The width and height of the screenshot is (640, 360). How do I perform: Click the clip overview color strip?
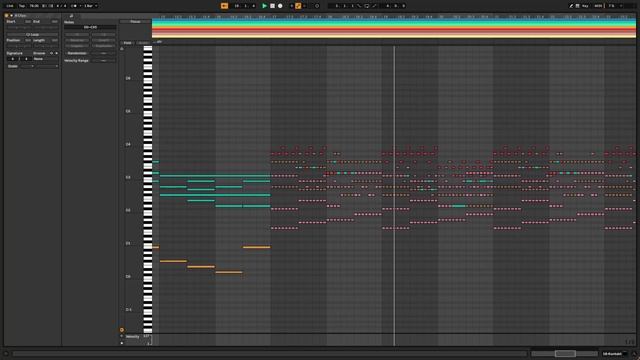(393, 29)
